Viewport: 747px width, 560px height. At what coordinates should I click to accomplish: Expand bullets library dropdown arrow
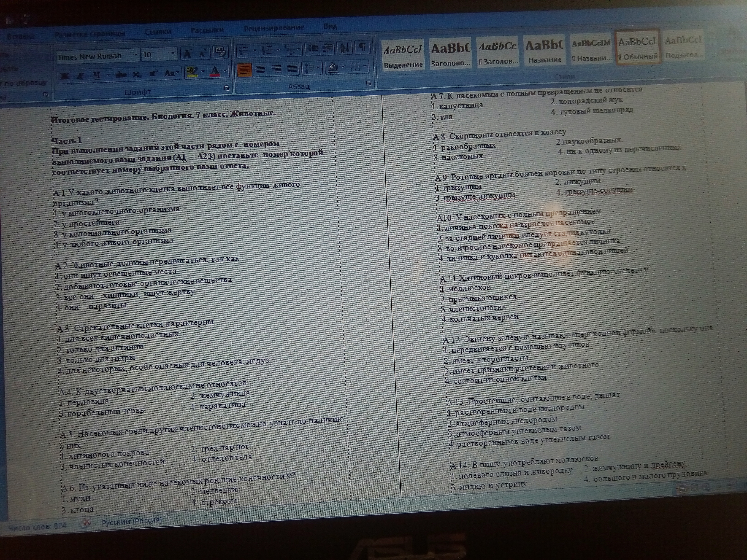pos(255,51)
